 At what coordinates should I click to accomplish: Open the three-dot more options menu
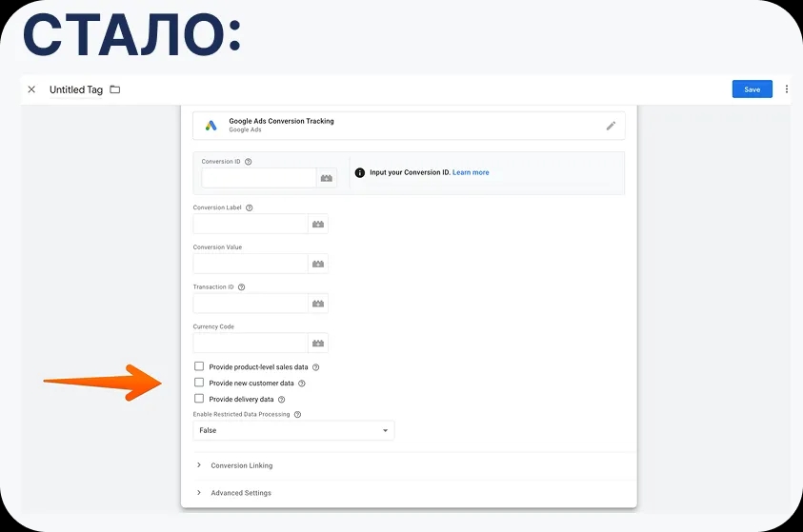tap(787, 89)
